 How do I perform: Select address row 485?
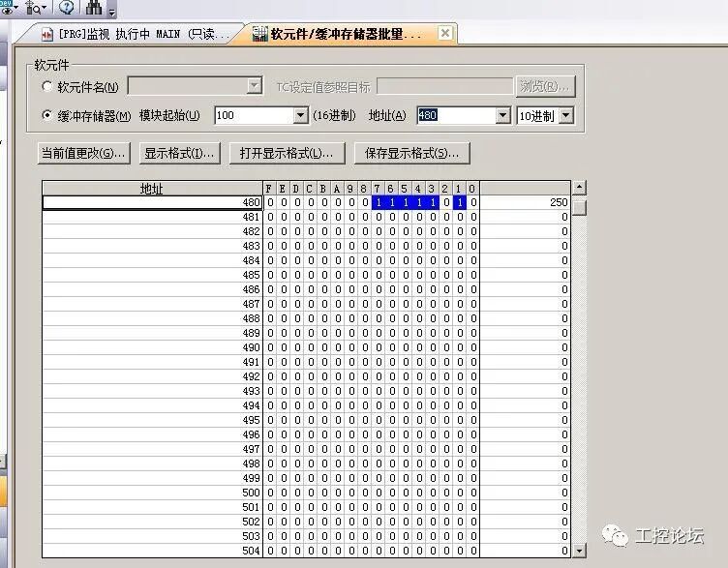click(152, 275)
